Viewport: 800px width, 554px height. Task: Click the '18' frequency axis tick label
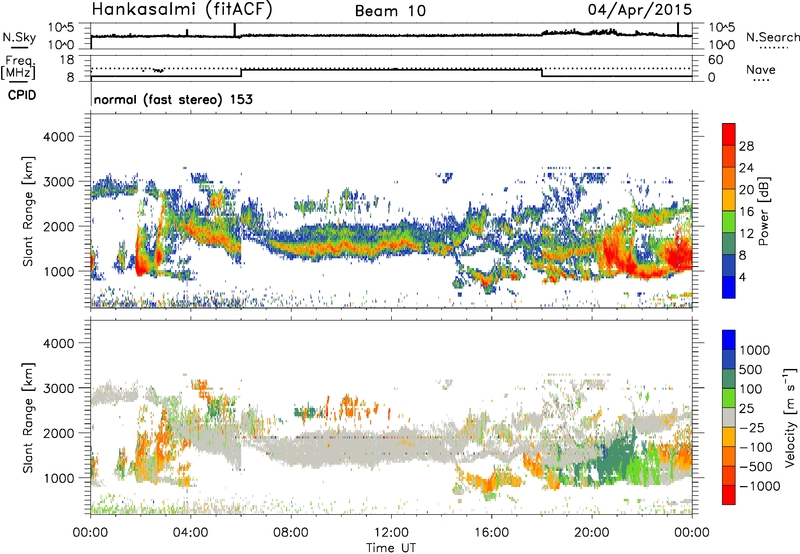(67, 60)
